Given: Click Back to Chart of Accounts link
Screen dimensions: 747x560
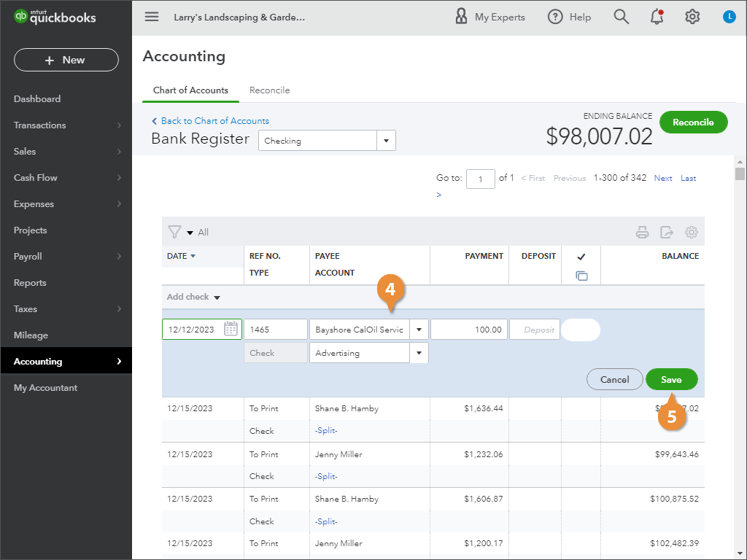Looking at the screenshot, I should (214, 121).
